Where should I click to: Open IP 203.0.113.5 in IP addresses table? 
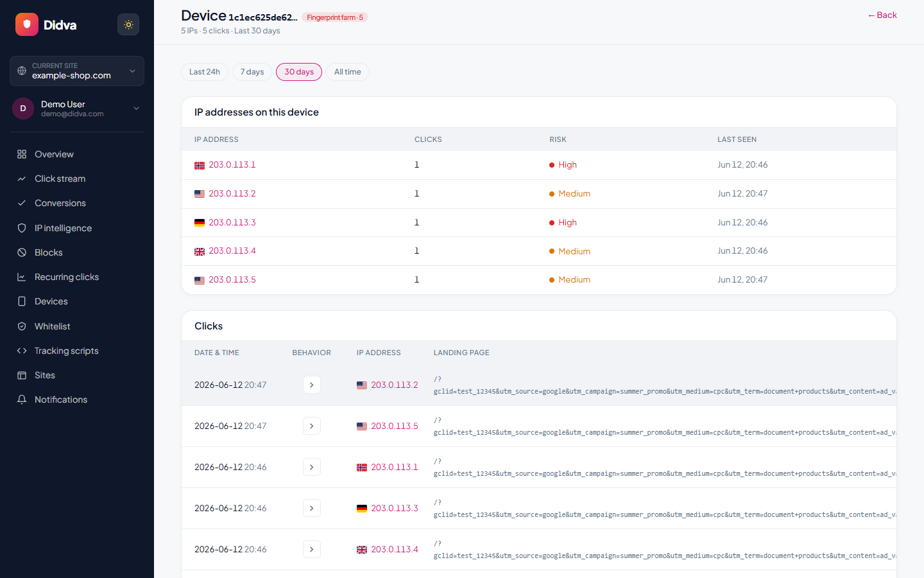tap(232, 279)
